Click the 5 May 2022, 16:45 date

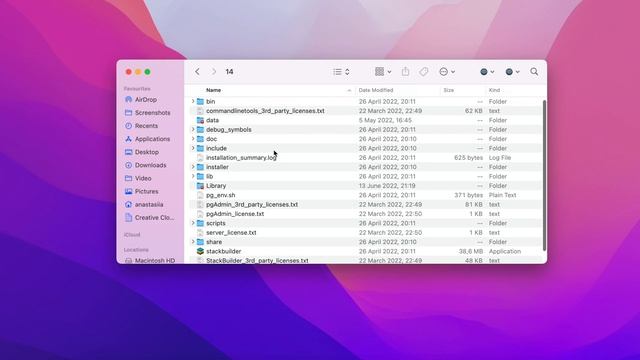click(x=385, y=120)
